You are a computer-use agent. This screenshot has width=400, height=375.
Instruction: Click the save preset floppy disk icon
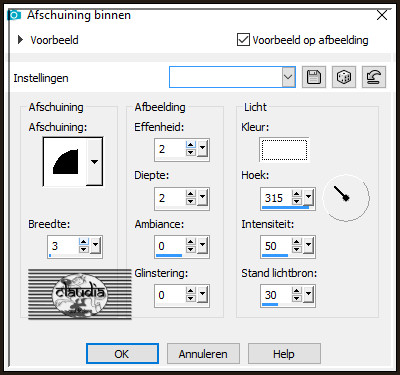[314, 77]
